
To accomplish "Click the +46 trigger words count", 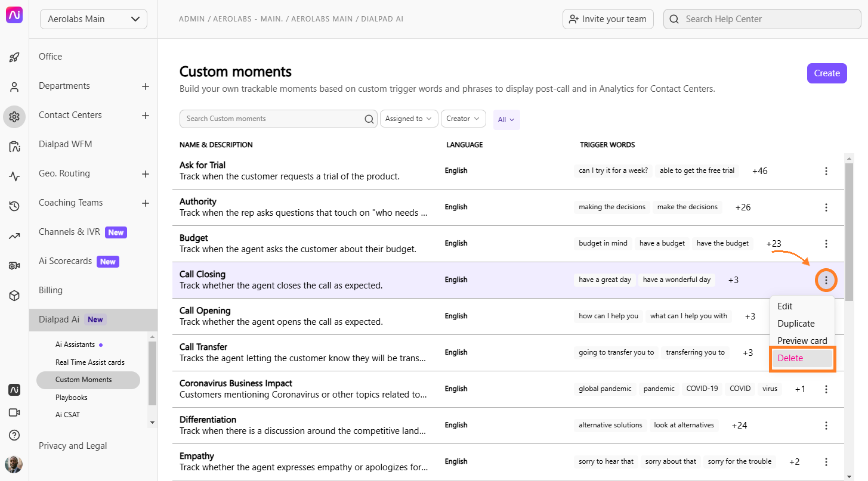I will [760, 171].
